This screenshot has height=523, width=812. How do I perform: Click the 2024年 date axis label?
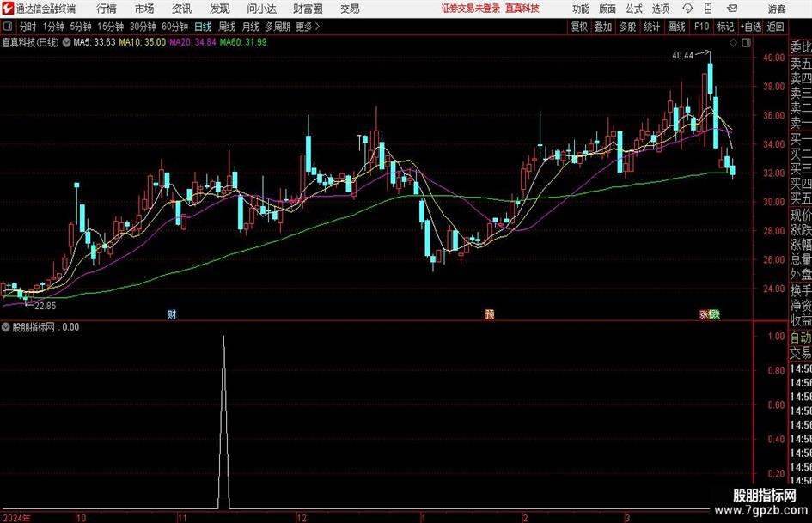tap(16, 518)
